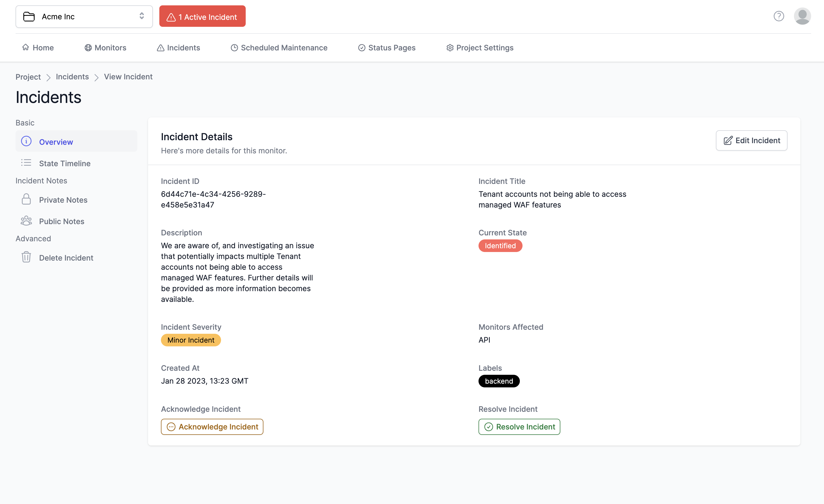The width and height of the screenshot is (824, 504).
Task: Toggle the user profile avatar menu
Action: click(802, 16)
